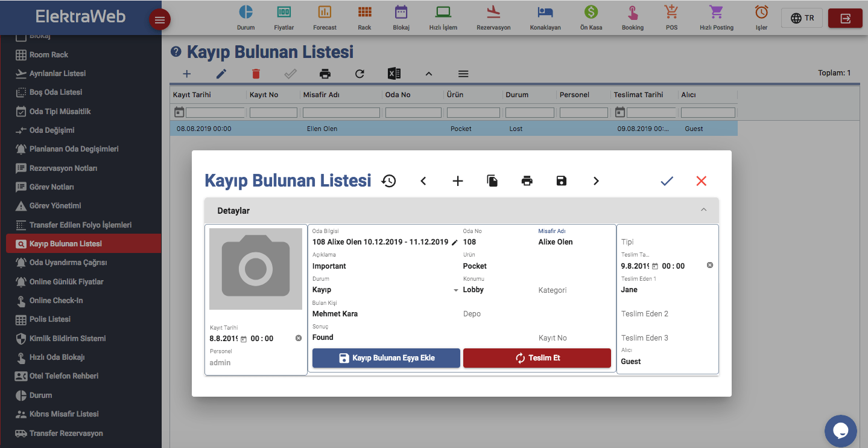Open Booking hand icon
This screenshot has height=448, width=868.
click(x=633, y=12)
